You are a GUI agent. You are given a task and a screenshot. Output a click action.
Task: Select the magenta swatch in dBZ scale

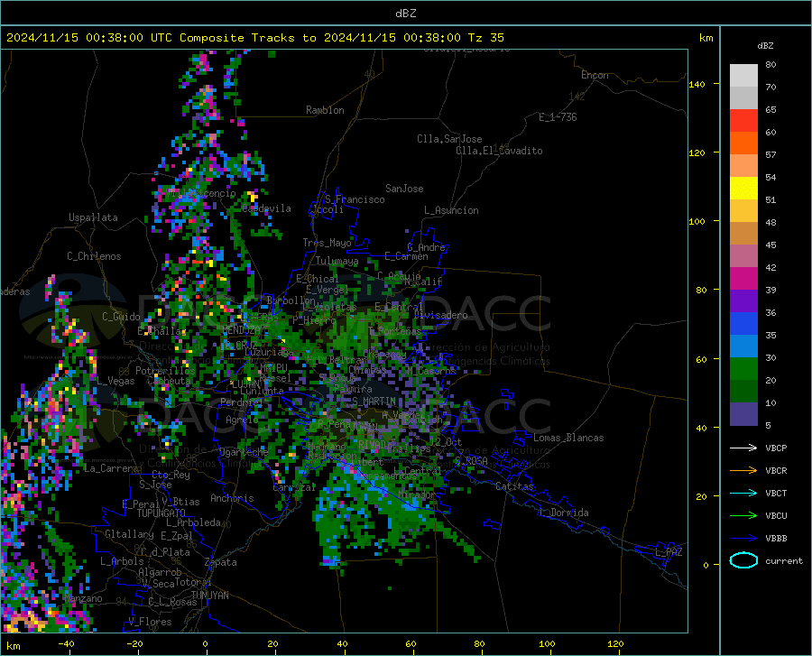pos(743,279)
